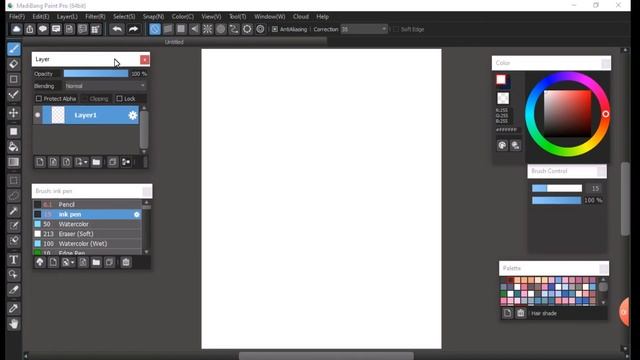Click the Brush Control panel collapse button
The image size is (640, 360).
click(x=601, y=171)
